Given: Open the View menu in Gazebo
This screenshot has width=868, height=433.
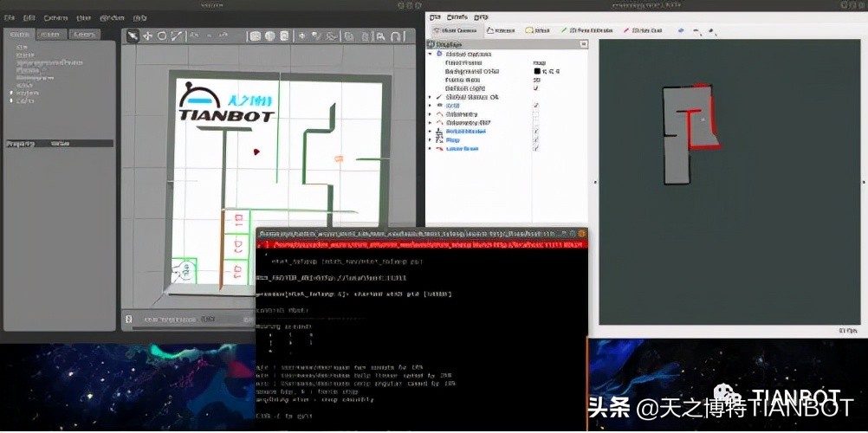Looking at the screenshot, I should (83, 17).
